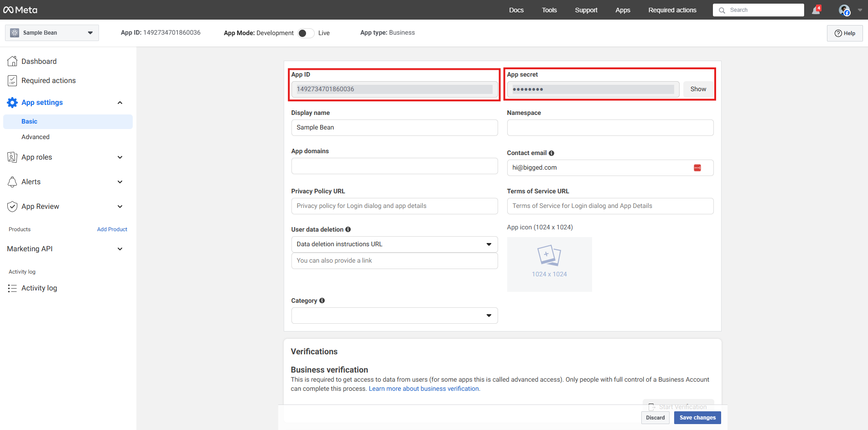Click the red password manager icon in email field

[x=697, y=168]
